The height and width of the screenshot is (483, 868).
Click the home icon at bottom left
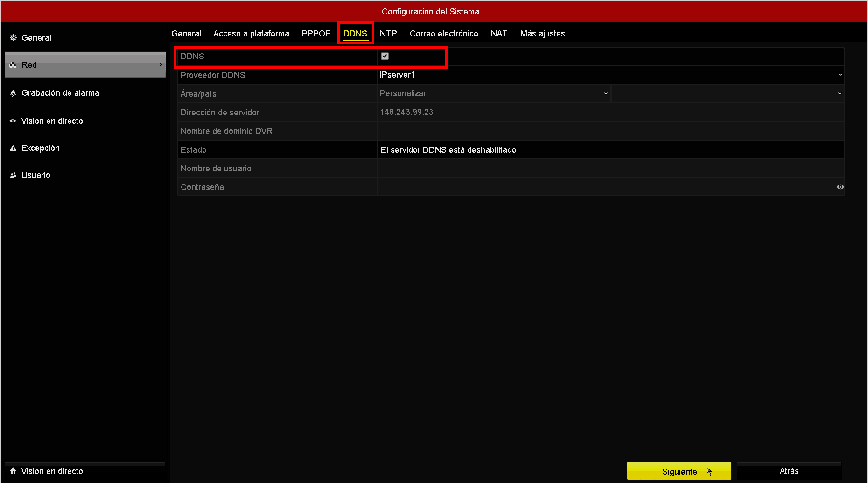(13, 471)
